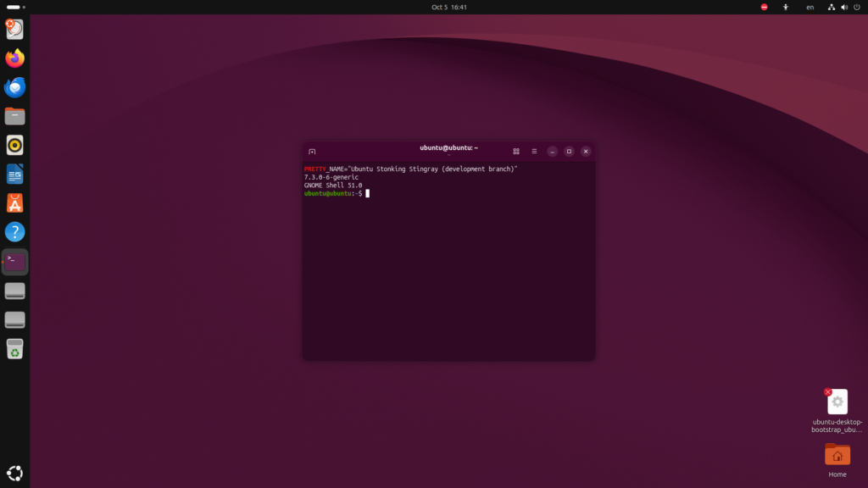Open the first drive icon in dock
The height and width of the screenshot is (488, 868).
click(15, 291)
